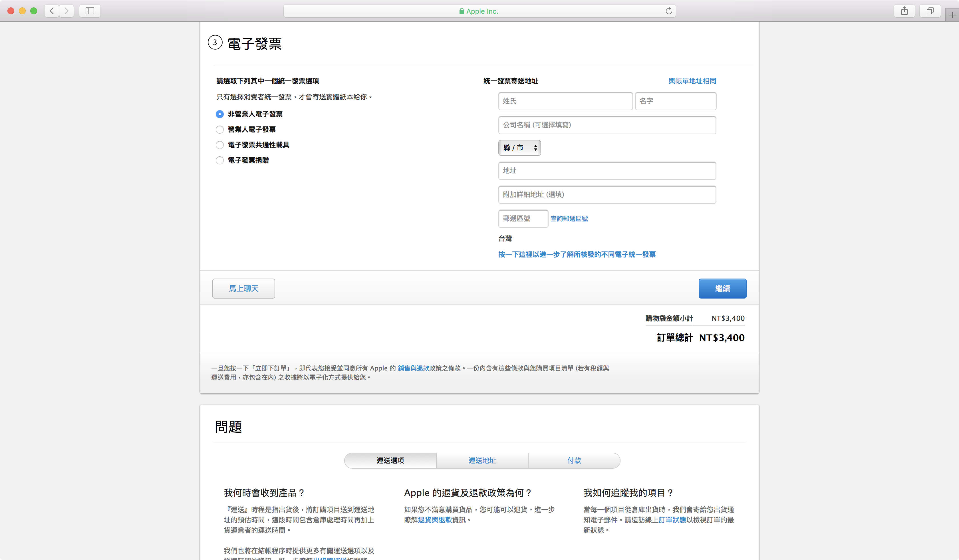Click the 姓氏 input field
This screenshot has width=959, height=560.
(565, 101)
